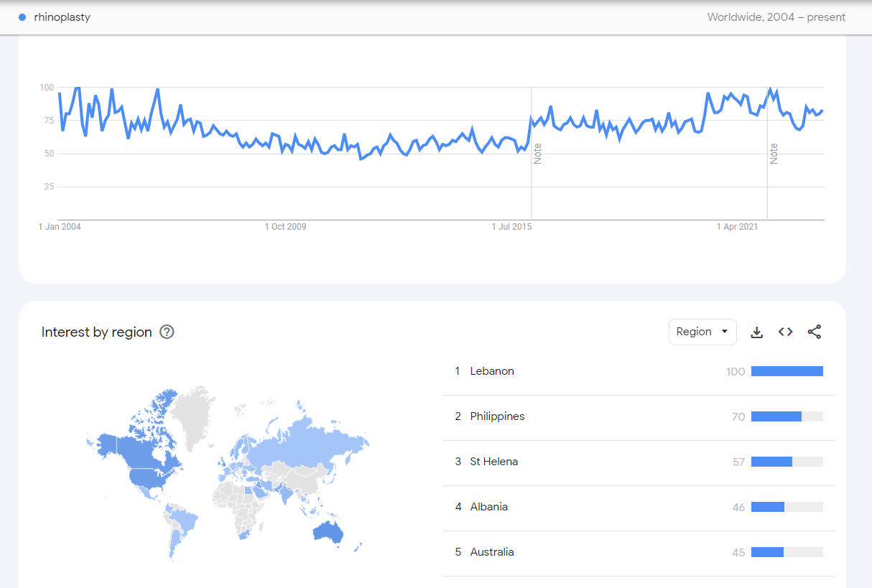Click the United States on the map
The width and height of the screenshot is (872, 588).
pyautogui.click(x=147, y=477)
